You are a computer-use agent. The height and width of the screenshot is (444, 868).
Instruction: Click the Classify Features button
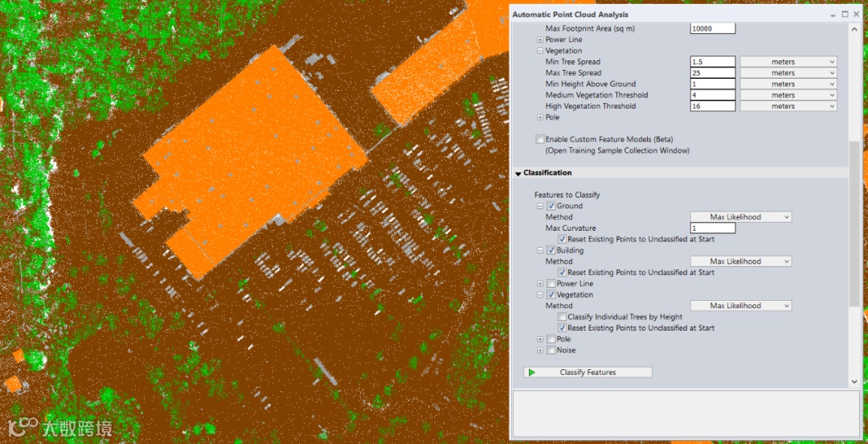pos(588,372)
